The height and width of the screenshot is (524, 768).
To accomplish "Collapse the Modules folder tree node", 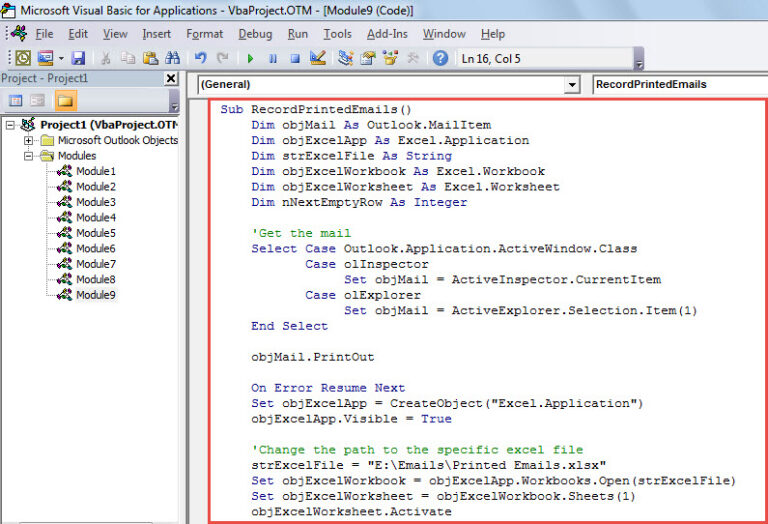I will [x=30, y=156].
